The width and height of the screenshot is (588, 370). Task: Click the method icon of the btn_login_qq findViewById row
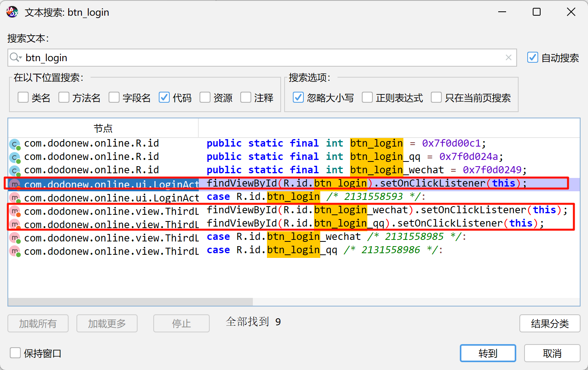(x=15, y=225)
